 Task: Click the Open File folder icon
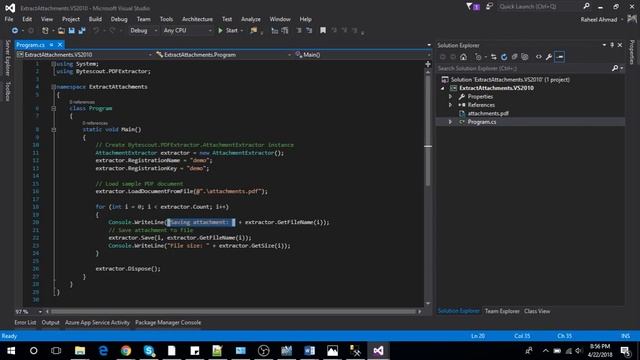(61, 31)
